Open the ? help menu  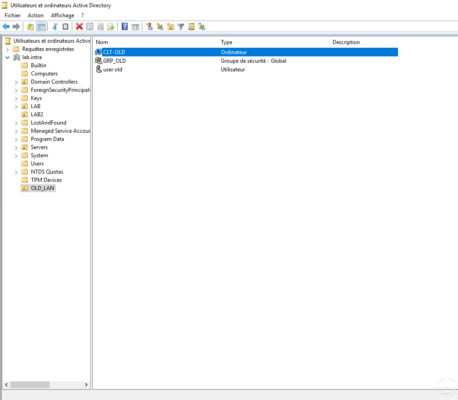click(82, 15)
